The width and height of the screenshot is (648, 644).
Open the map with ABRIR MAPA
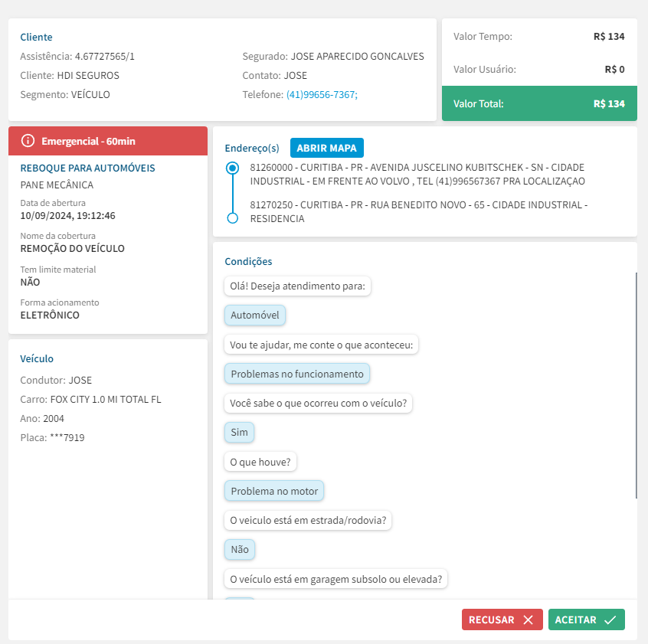(327, 148)
